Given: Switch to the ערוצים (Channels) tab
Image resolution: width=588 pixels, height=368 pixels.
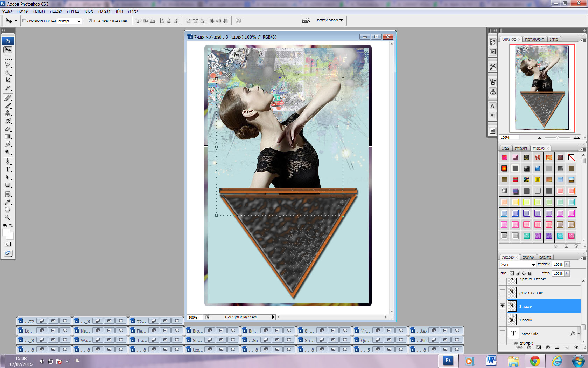Looking at the screenshot, I should [x=528, y=257].
